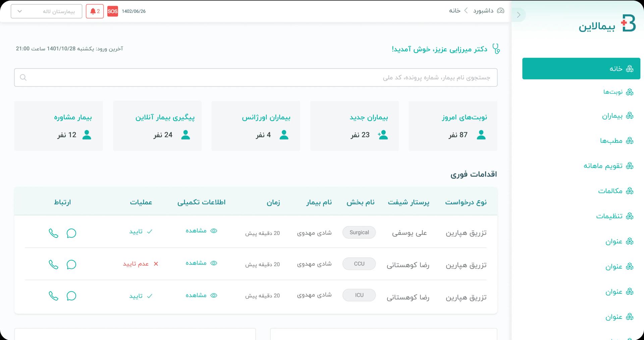Collapse the sidebar with the arrow button
This screenshot has width=644, height=340.
pyautogui.click(x=519, y=15)
